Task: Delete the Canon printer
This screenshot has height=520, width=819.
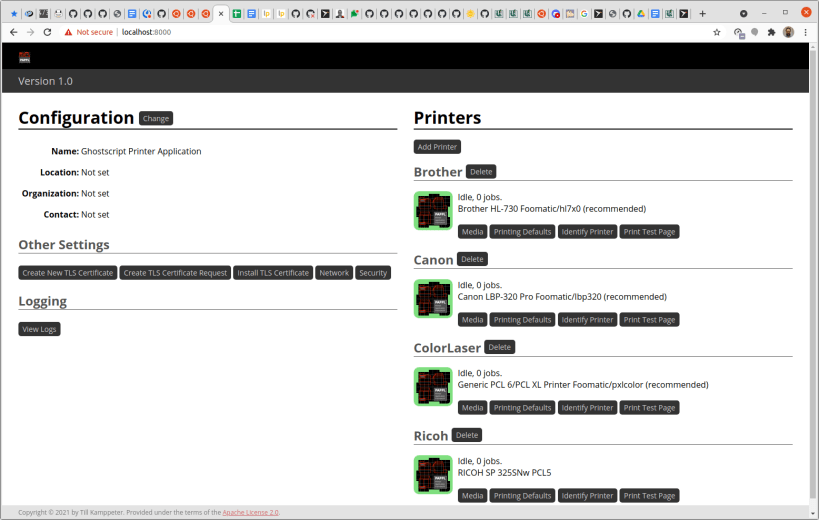Action: coord(472,259)
